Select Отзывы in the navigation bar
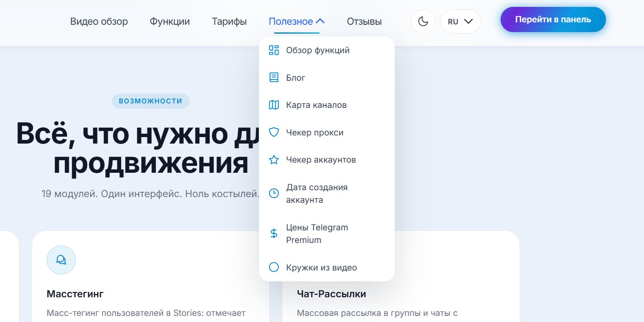Viewport: 644px width, 322px height. click(x=364, y=21)
